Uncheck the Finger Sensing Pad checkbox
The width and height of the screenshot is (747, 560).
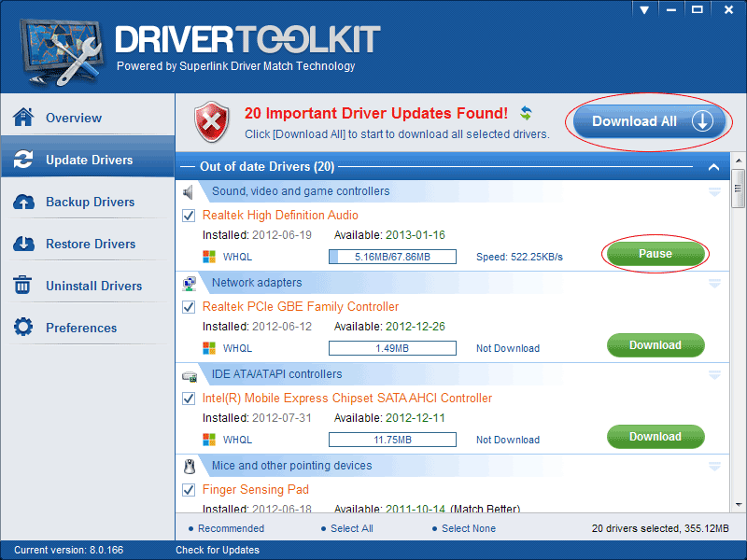pos(189,490)
